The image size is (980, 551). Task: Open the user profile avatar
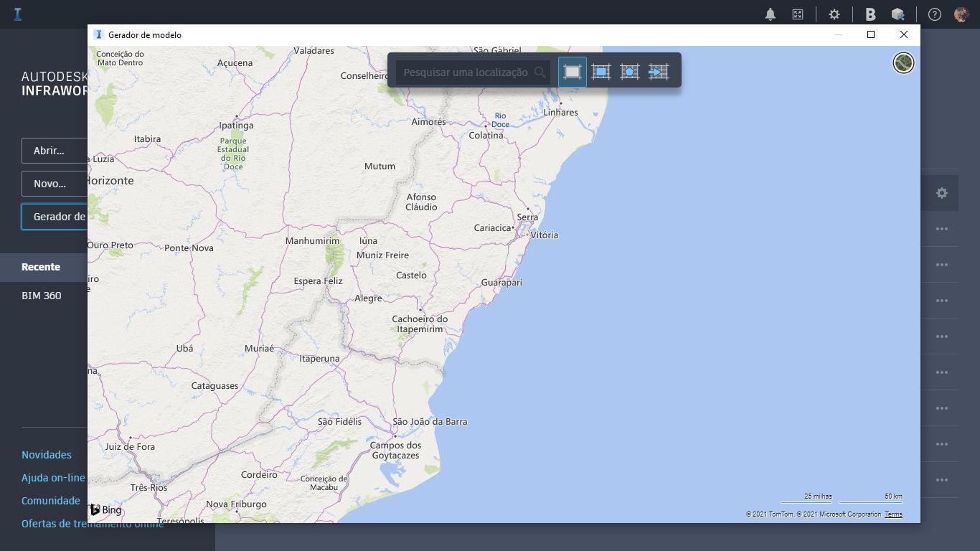pos(962,14)
